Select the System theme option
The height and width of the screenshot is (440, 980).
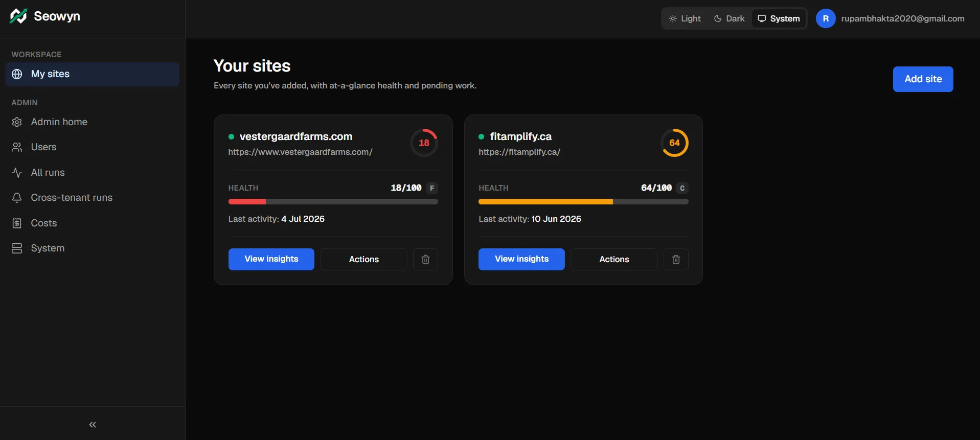(x=779, y=18)
